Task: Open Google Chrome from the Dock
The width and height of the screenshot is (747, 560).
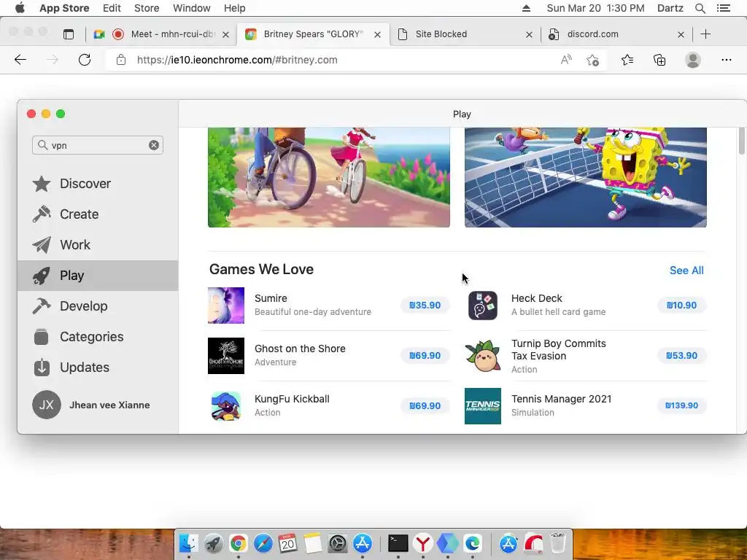Action: pos(239,543)
